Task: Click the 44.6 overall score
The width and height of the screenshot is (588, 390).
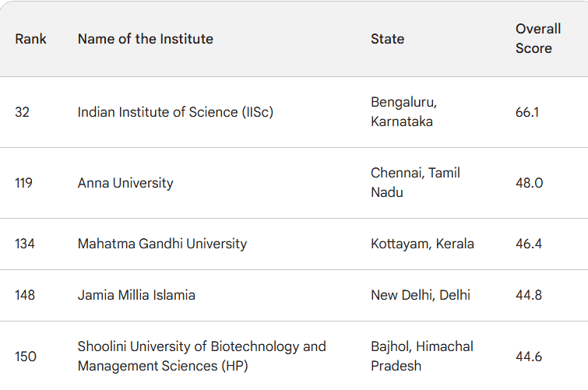Action: pyautogui.click(x=529, y=357)
